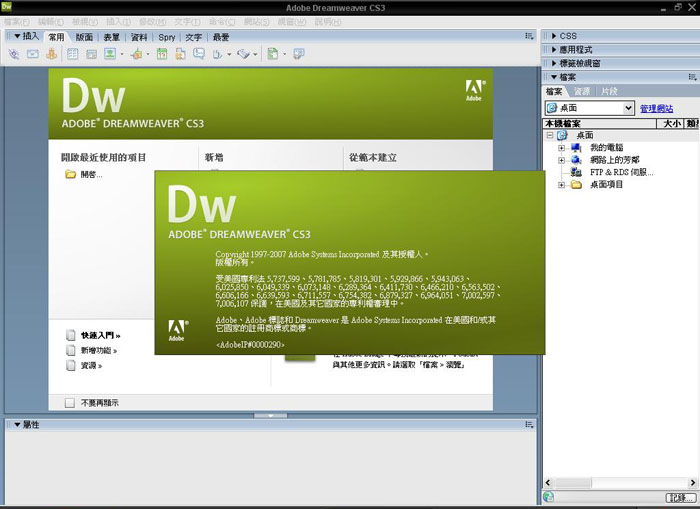Click the 本機檔案 column header
The height and width of the screenshot is (509, 700).
click(x=599, y=123)
